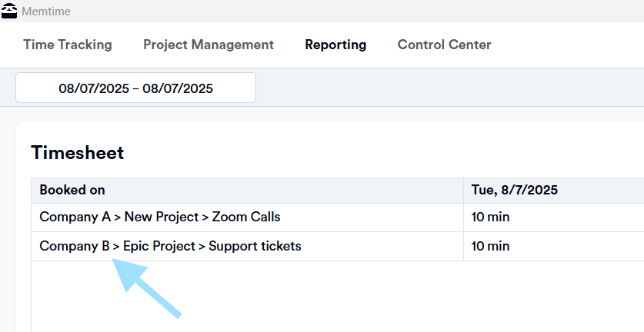
Task: Select the Reporting tab
Action: [x=335, y=45]
